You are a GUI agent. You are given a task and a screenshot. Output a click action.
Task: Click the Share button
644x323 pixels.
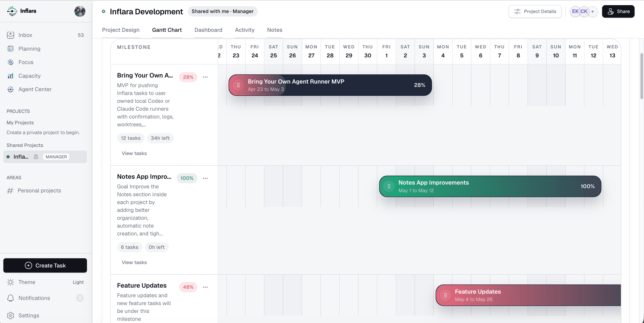[618, 11]
